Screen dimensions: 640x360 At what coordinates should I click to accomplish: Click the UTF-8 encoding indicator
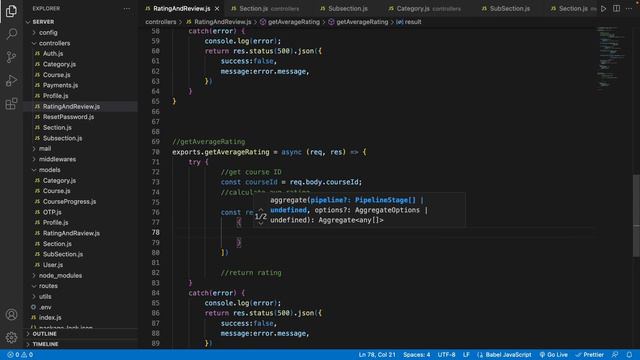coord(447,355)
